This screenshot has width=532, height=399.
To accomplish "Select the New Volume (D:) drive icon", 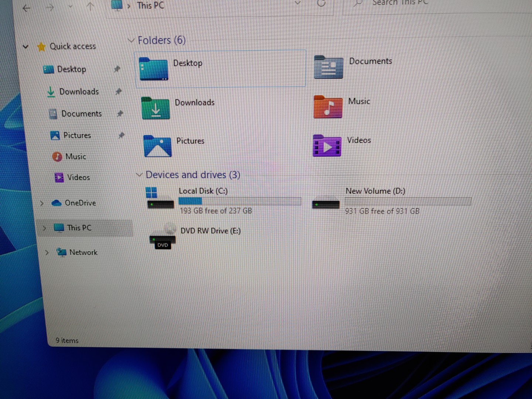I will [325, 204].
